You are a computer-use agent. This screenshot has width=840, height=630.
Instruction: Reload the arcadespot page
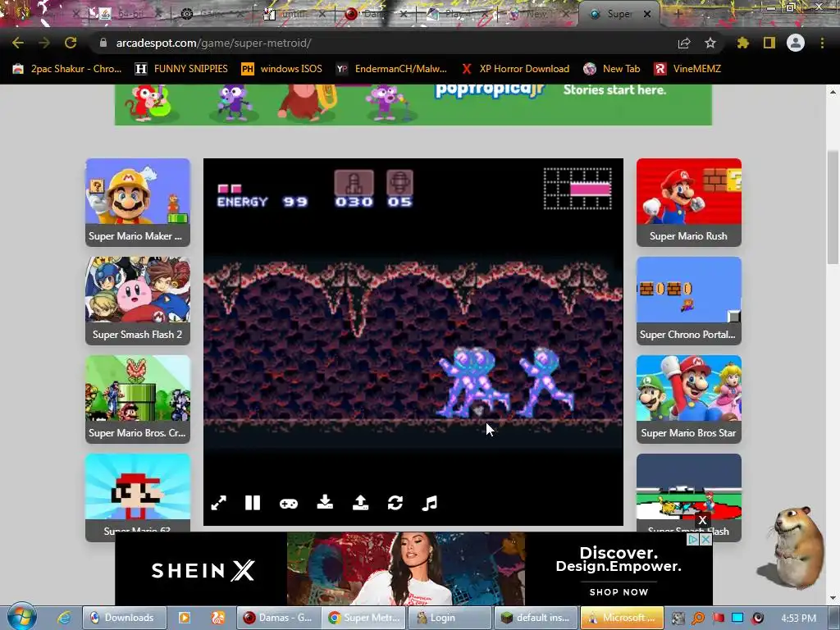(71, 43)
